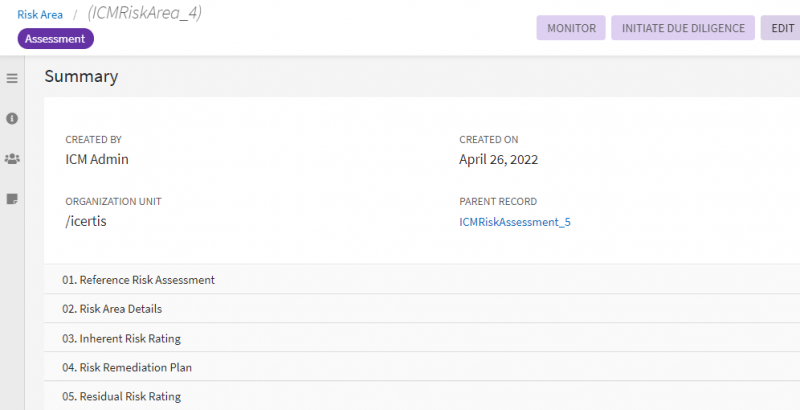The image size is (800, 410).
Task: Expand the 03. Inherent Risk Rating section
Action: (x=121, y=338)
